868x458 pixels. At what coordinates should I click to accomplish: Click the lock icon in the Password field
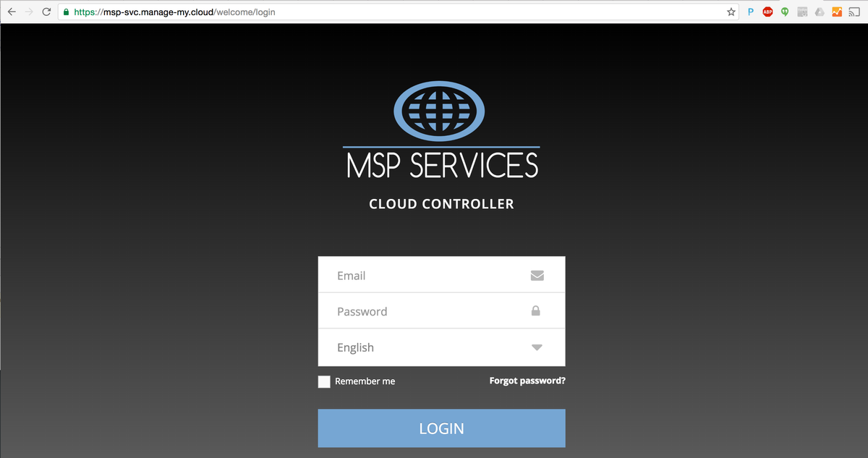536,310
